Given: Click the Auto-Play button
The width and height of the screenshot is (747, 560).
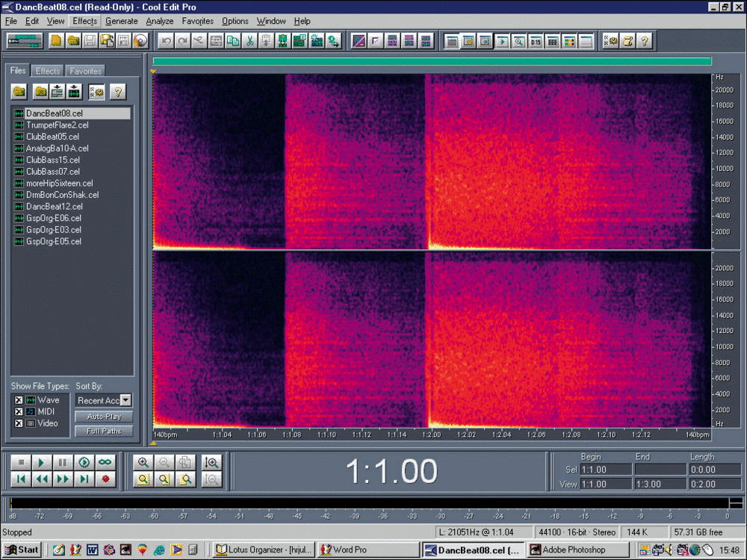Looking at the screenshot, I should coord(103,417).
